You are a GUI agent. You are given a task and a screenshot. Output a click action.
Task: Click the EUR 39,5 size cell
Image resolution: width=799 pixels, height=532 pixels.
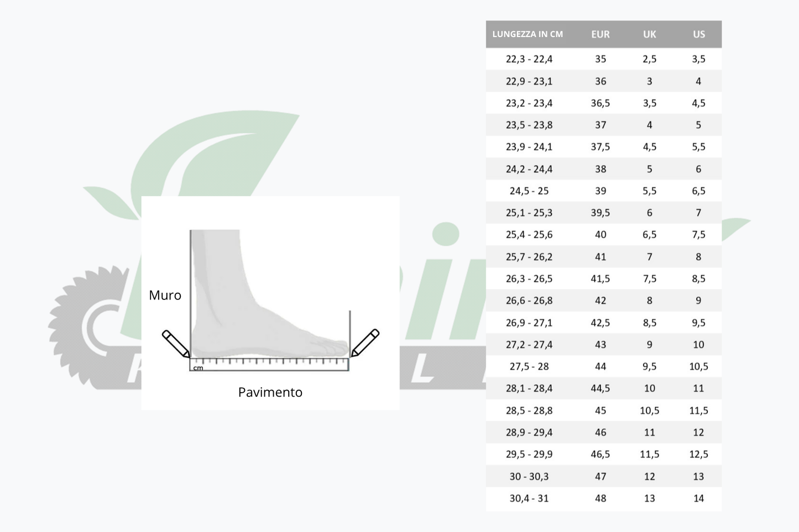click(600, 213)
